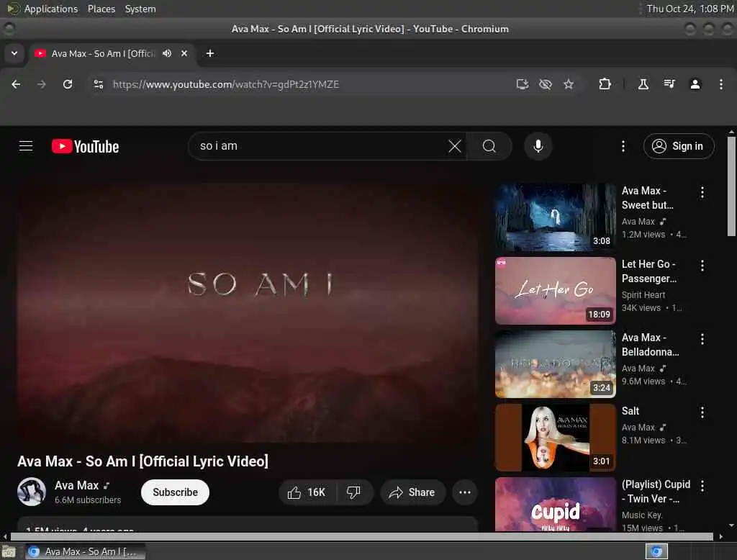Open the Let Her Go video thumbnail
The width and height of the screenshot is (737, 560).
(x=555, y=291)
